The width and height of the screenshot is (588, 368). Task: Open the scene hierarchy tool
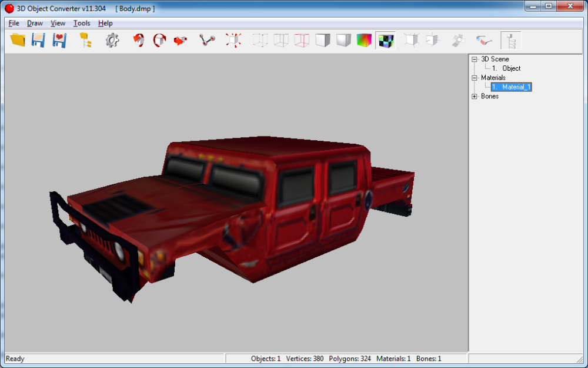pos(85,39)
